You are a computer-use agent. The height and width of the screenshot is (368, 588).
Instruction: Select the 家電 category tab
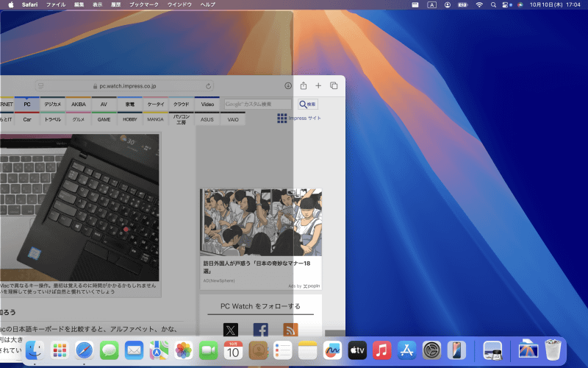tap(130, 104)
